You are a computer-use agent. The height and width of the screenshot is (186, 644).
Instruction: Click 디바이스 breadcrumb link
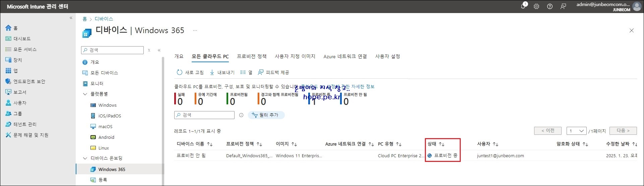(104, 19)
